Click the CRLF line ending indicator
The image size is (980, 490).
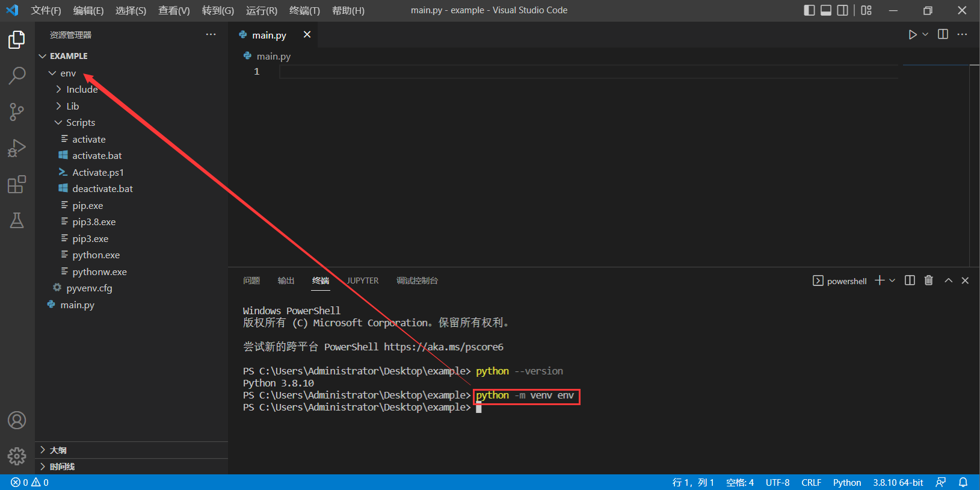tap(811, 482)
